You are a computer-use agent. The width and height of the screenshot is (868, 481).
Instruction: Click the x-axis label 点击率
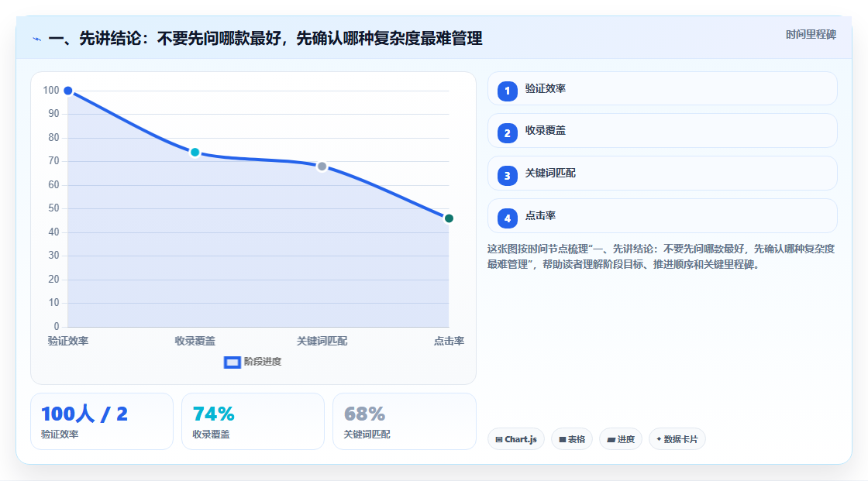click(449, 341)
